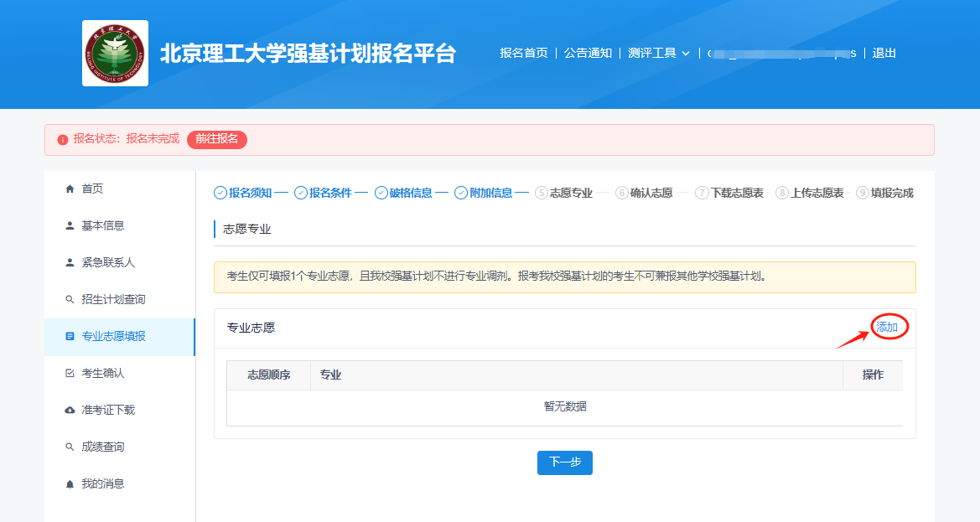Click the step 9 circle for 填报完成
The height and width of the screenshot is (522, 980).
click(x=863, y=193)
